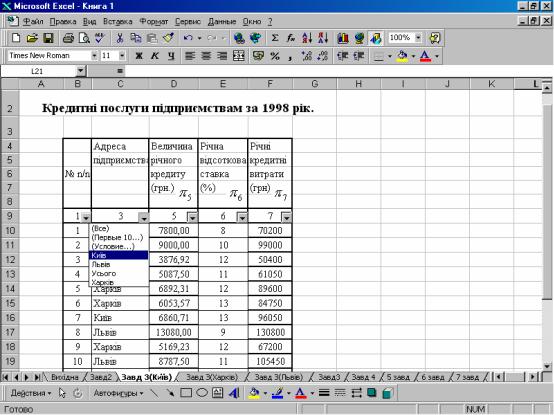
Task: Draw a rectangle with the drawing toolbar
Action: tap(186, 393)
